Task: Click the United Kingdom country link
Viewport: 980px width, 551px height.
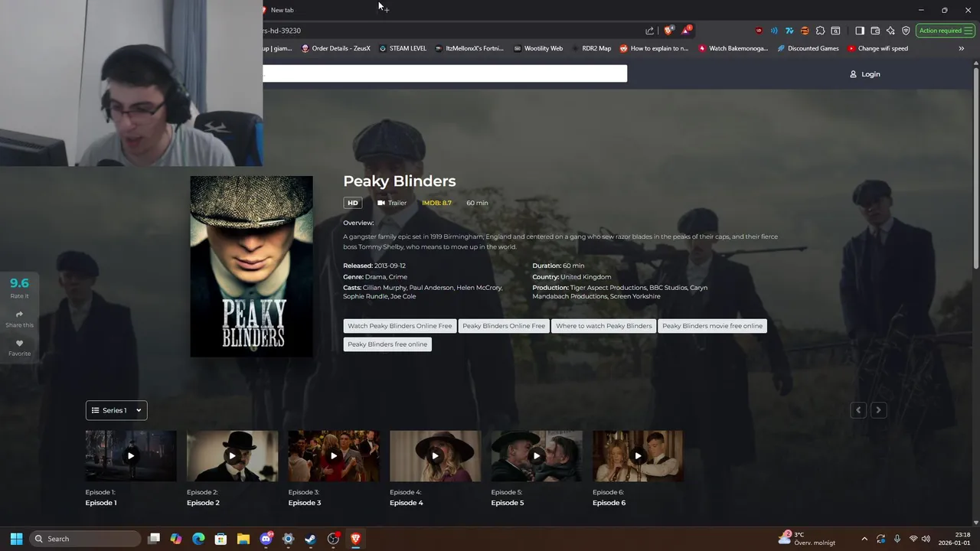Action: coord(586,276)
